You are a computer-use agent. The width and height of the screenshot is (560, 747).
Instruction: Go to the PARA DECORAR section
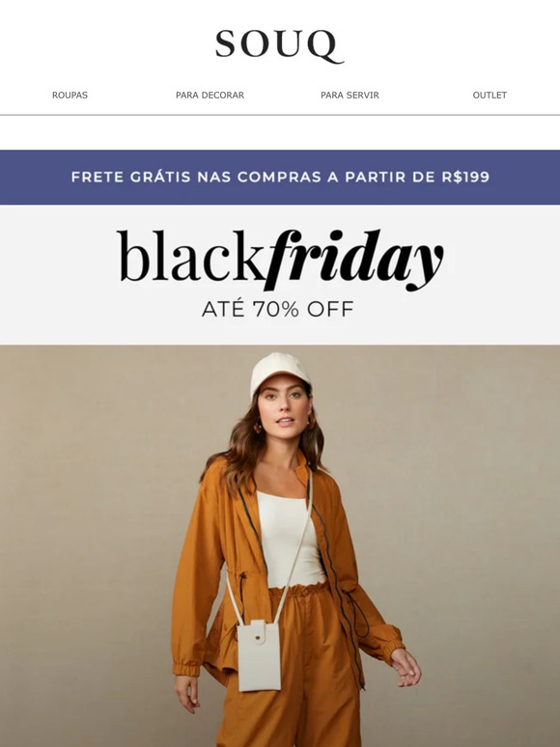tap(210, 96)
